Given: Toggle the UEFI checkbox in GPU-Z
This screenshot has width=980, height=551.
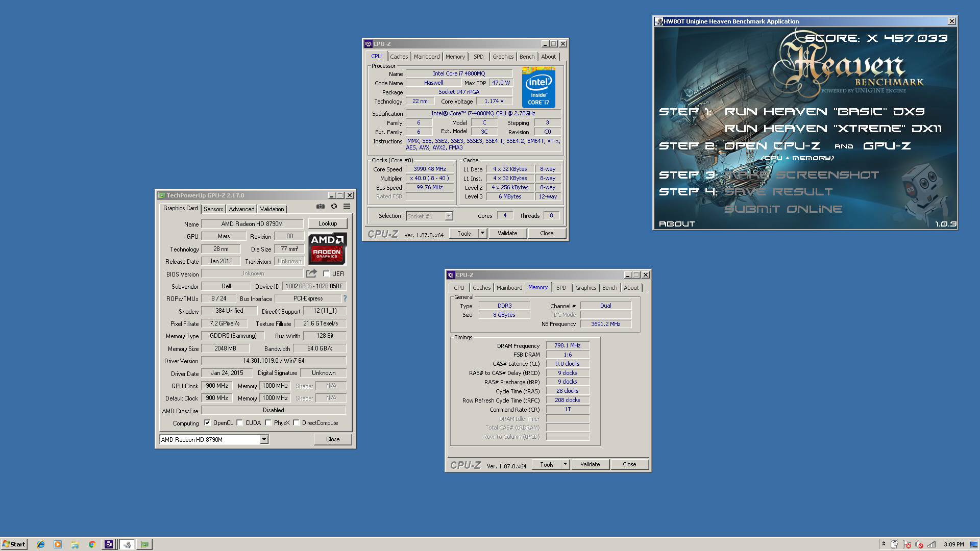Looking at the screenshot, I should [x=326, y=274].
